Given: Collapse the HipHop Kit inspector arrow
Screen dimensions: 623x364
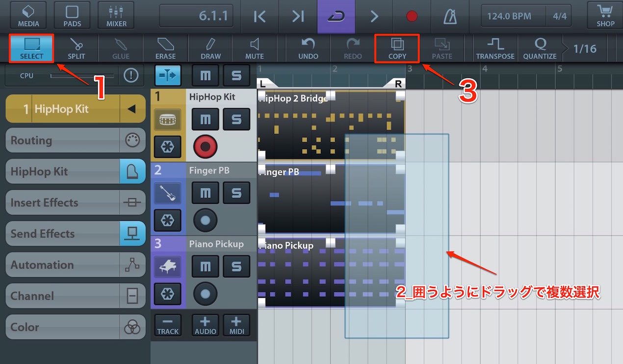Looking at the screenshot, I should (131, 109).
